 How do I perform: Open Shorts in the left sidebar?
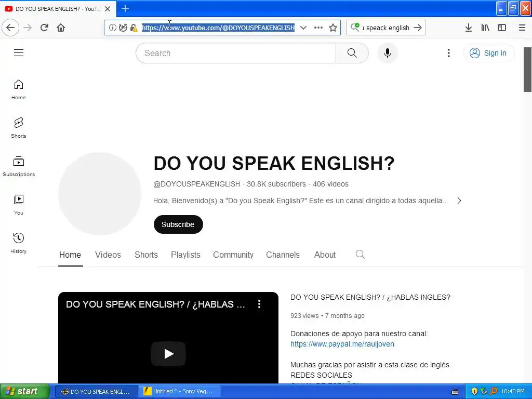pos(19,128)
